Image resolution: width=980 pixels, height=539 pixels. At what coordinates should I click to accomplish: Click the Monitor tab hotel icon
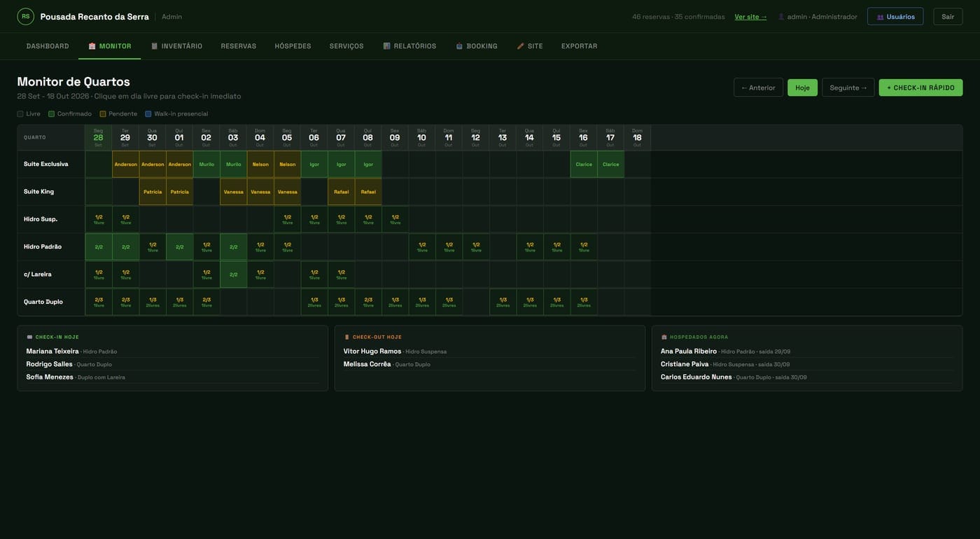pyautogui.click(x=92, y=46)
